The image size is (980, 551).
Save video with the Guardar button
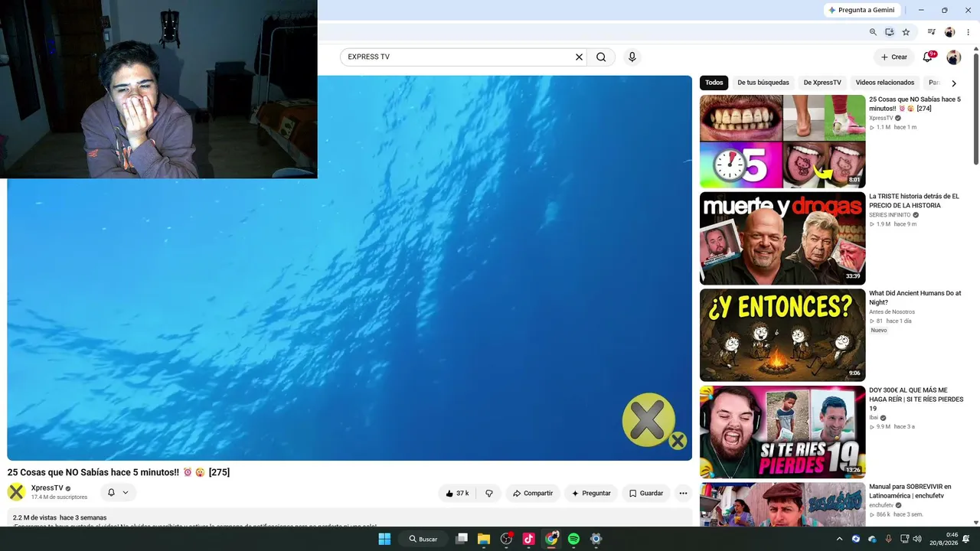pyautogui.click(x=646, y=494)
